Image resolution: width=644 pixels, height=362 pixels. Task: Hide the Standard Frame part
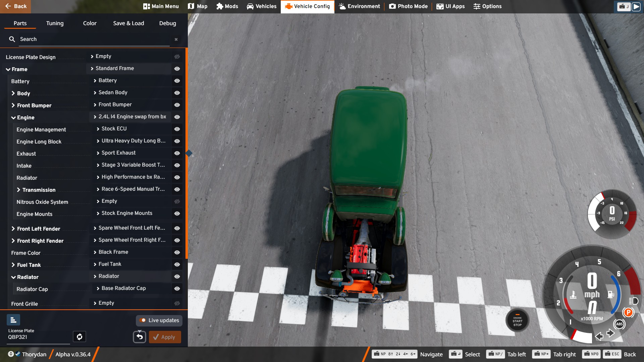pos(177,68)
